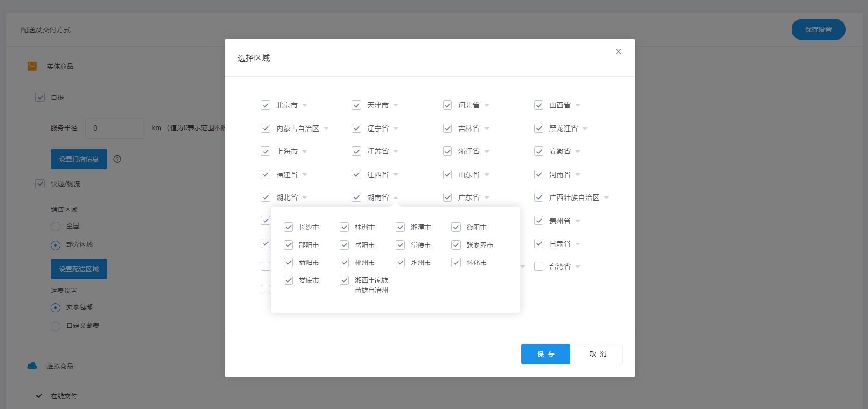Select the 部分区域 radio button
Screen dimensions: 868x409
coord(56,245)
